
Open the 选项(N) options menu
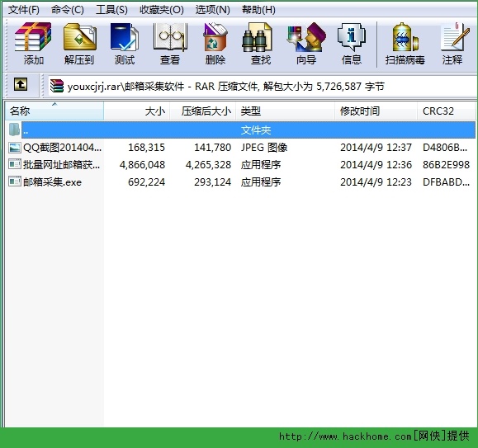click(212, 10)
